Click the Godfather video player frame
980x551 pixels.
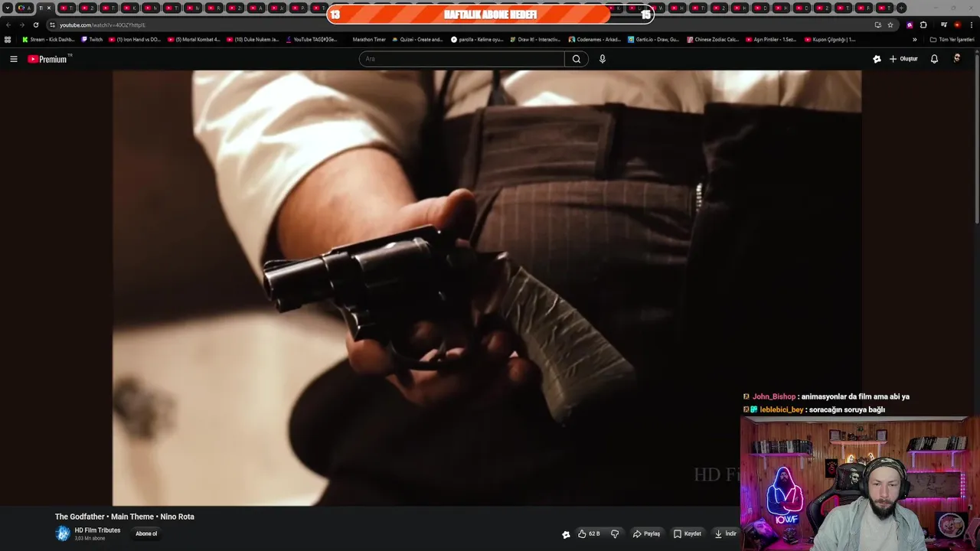487,288
